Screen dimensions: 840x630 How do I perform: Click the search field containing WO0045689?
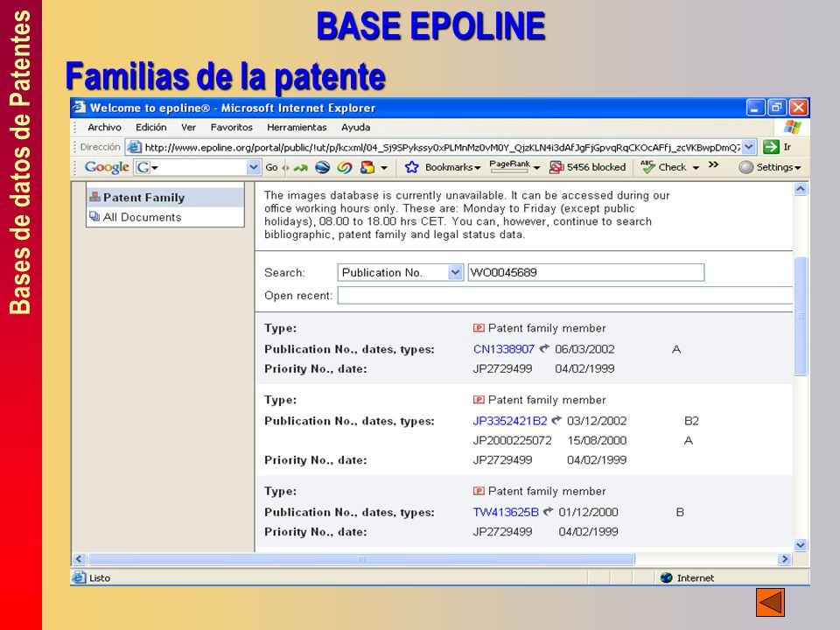click(586, 272)
